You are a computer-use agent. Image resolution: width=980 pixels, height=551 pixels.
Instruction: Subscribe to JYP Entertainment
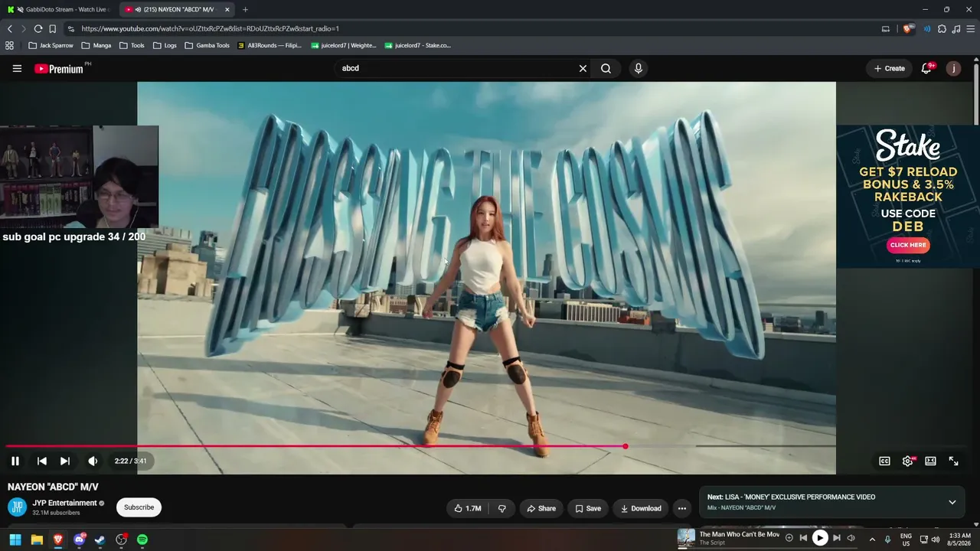[139, 507]
